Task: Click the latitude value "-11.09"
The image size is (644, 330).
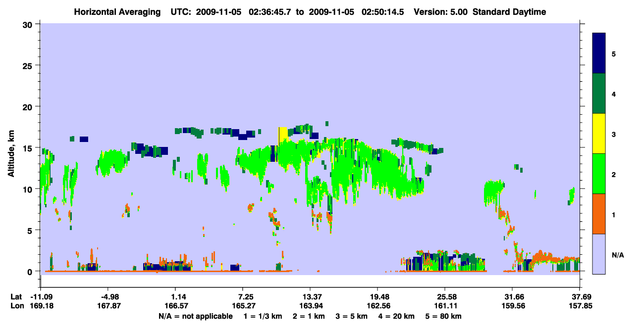Action: 41,297
